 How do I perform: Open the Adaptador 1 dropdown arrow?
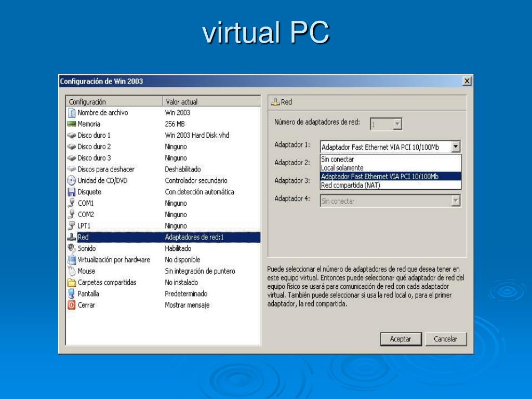point(456,147)
